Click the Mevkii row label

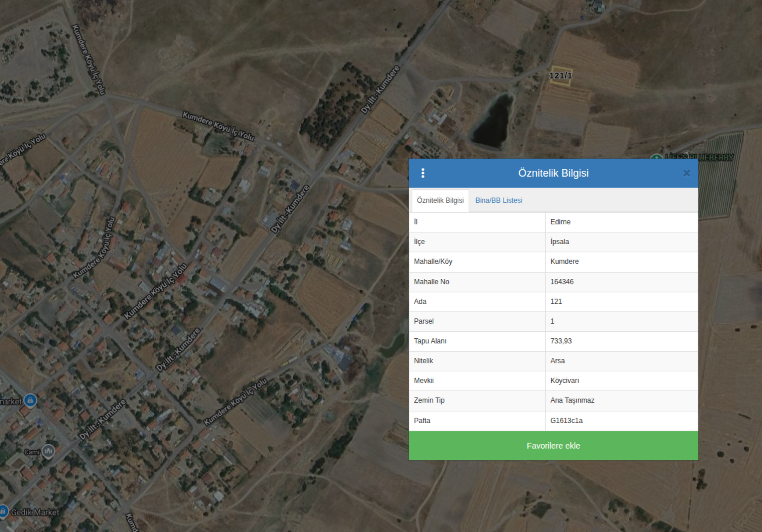(424, 380)
